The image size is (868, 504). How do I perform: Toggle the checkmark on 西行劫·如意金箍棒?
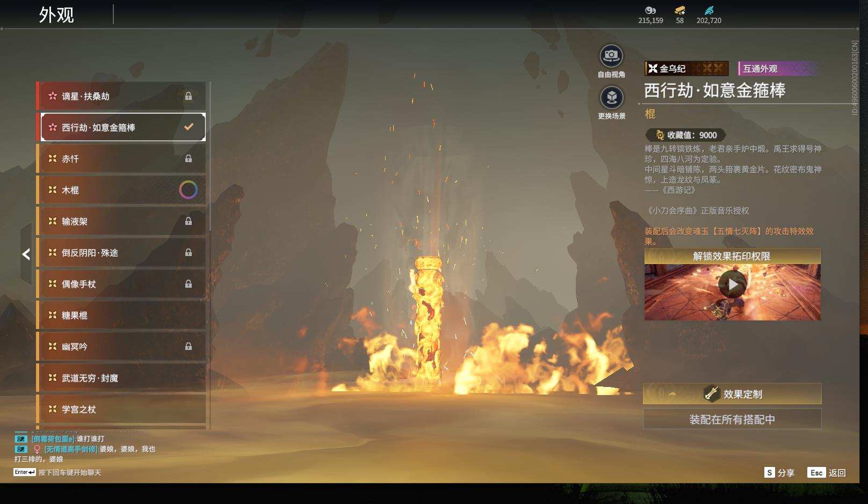tap(189, 127)
